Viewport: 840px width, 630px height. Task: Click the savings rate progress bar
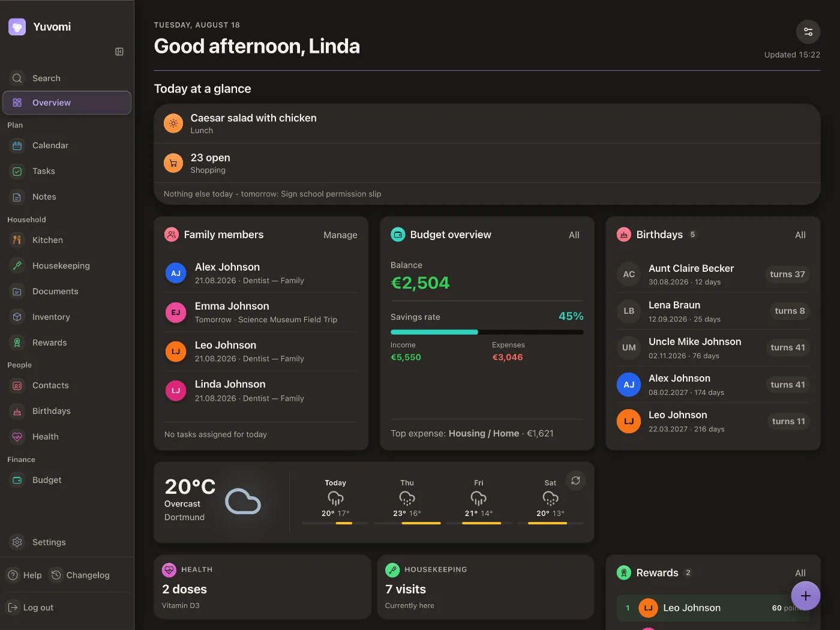coord(487,332)
